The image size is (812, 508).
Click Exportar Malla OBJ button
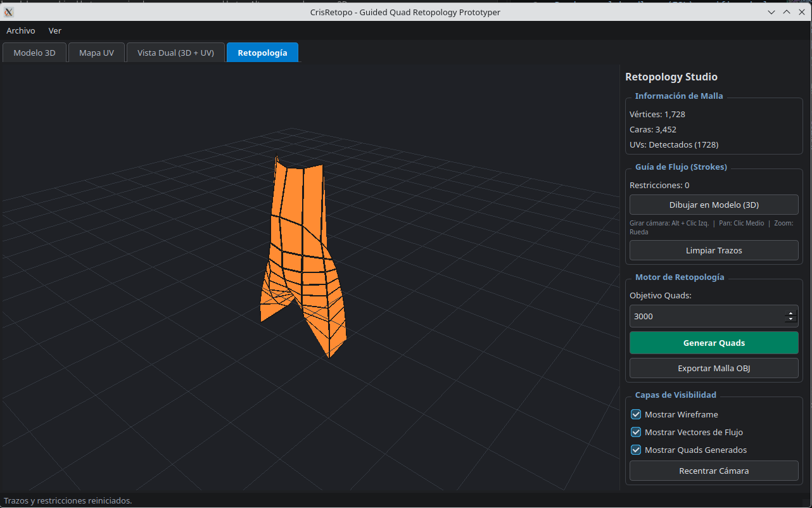pyautogui.click(x=714, y=368)
